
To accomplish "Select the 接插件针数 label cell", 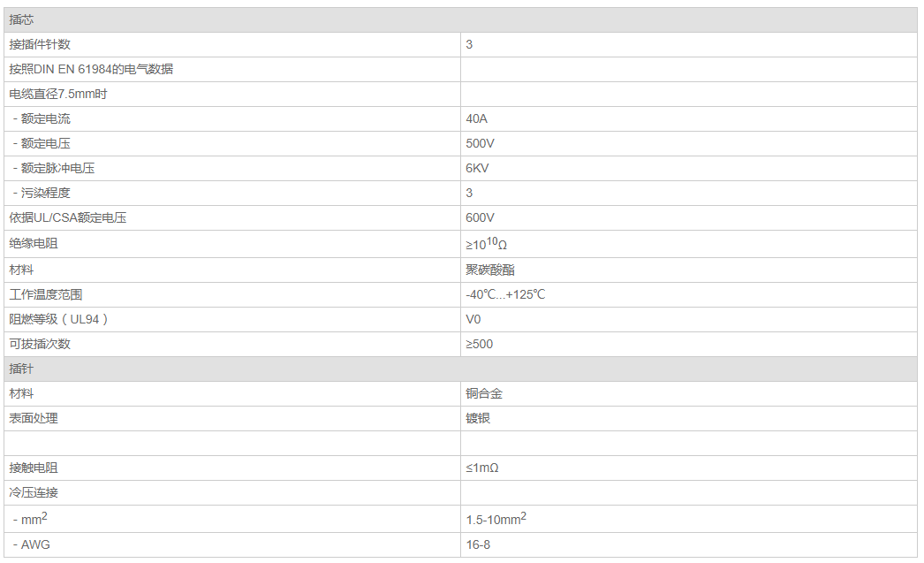I will click(x=40, y=44).
